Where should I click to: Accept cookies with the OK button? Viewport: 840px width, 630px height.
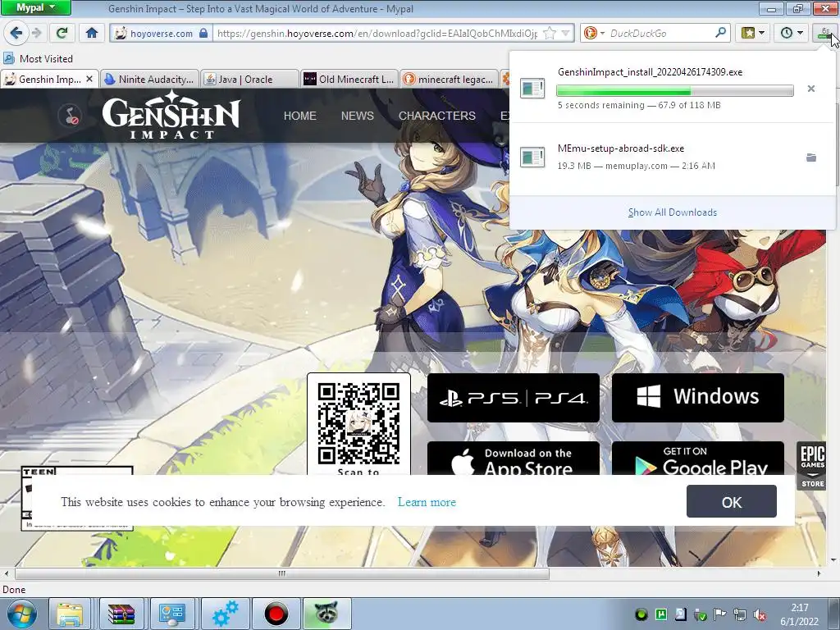tap(731, 501)
